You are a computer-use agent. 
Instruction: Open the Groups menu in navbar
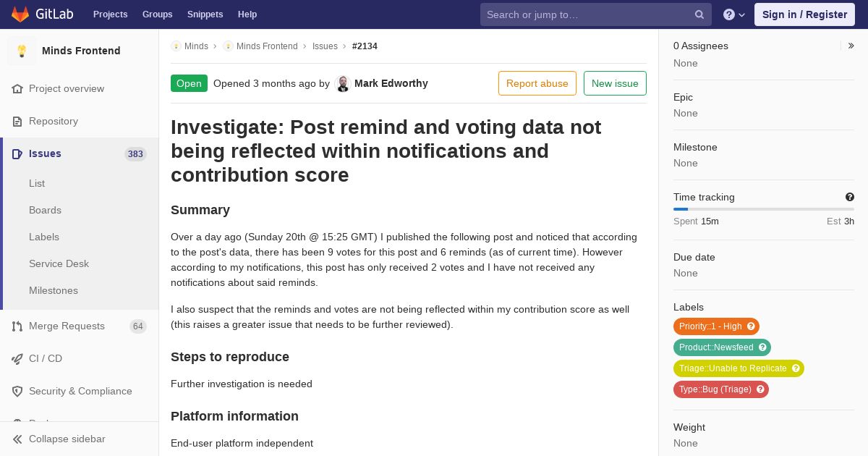[x=157, y=14]
